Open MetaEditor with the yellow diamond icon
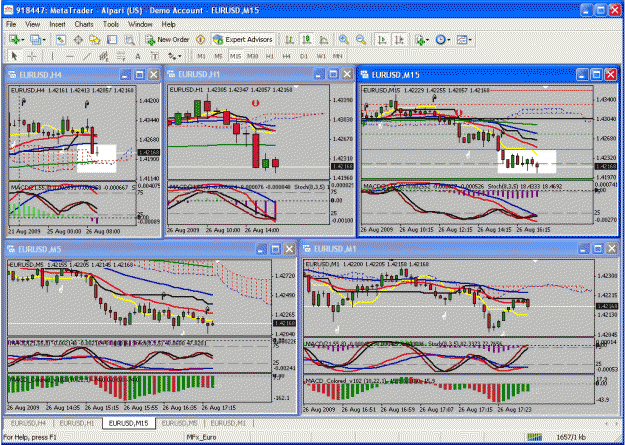Viewport: 625px width, 445px height. (x=200, y=40)
